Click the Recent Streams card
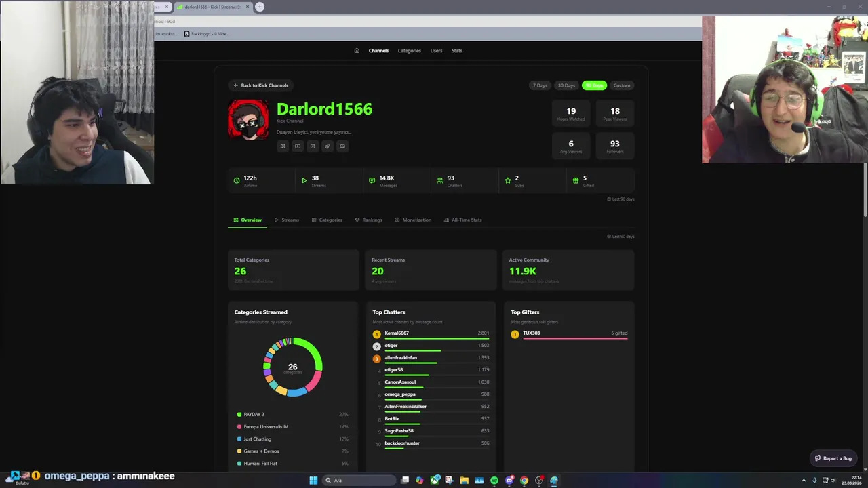This screenshot has height=488, width=868. pos(431,270)
